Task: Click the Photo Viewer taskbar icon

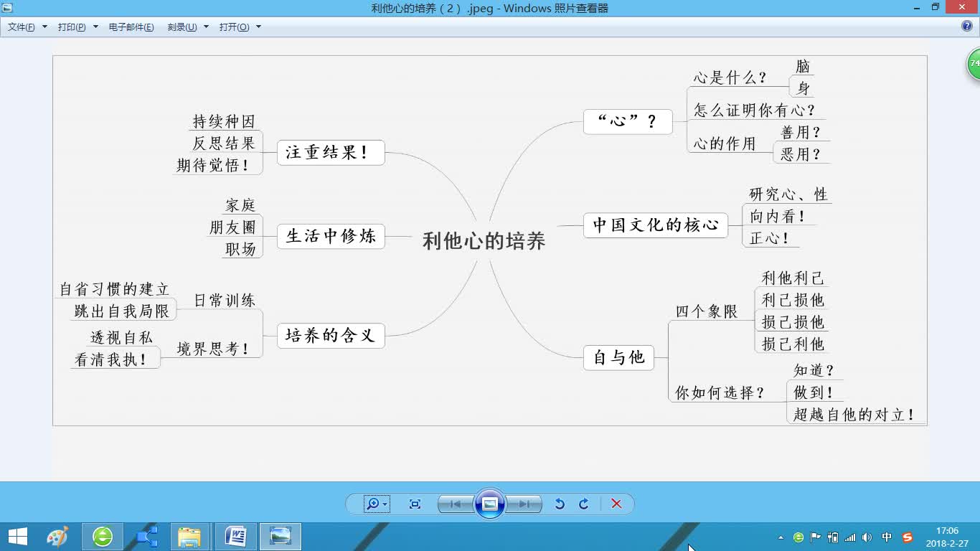Action: click(x=280, y=537)
